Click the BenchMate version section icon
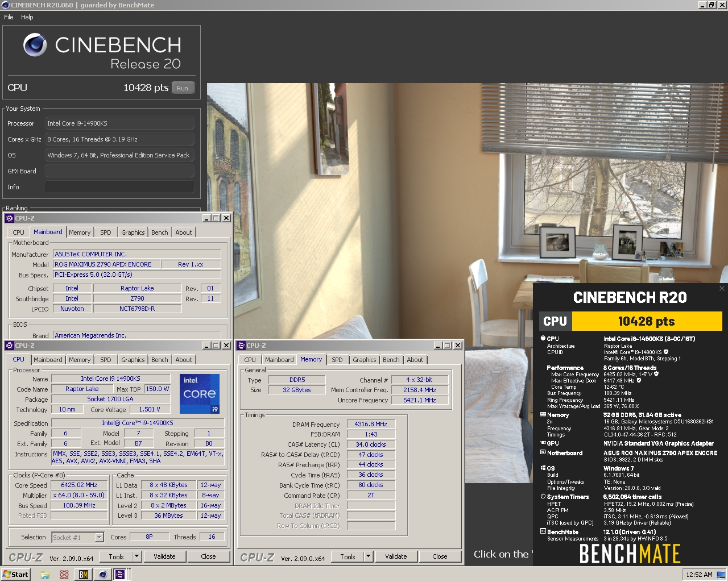Screen dimensions: 728x582 click(543, 532)
